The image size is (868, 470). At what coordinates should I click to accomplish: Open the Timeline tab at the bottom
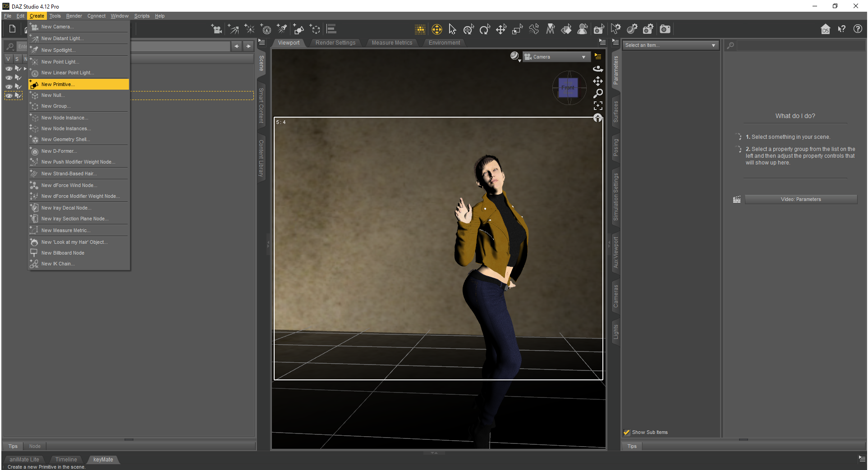tap(66, 460)
